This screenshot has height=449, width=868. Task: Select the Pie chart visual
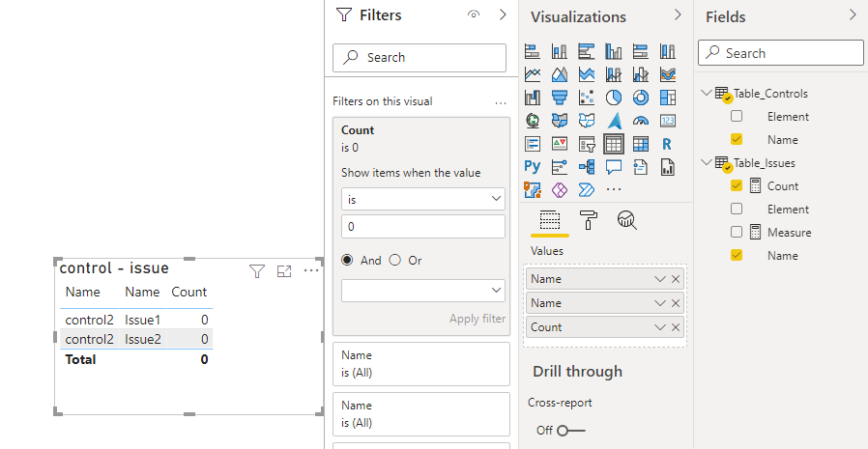click(614, 98)
